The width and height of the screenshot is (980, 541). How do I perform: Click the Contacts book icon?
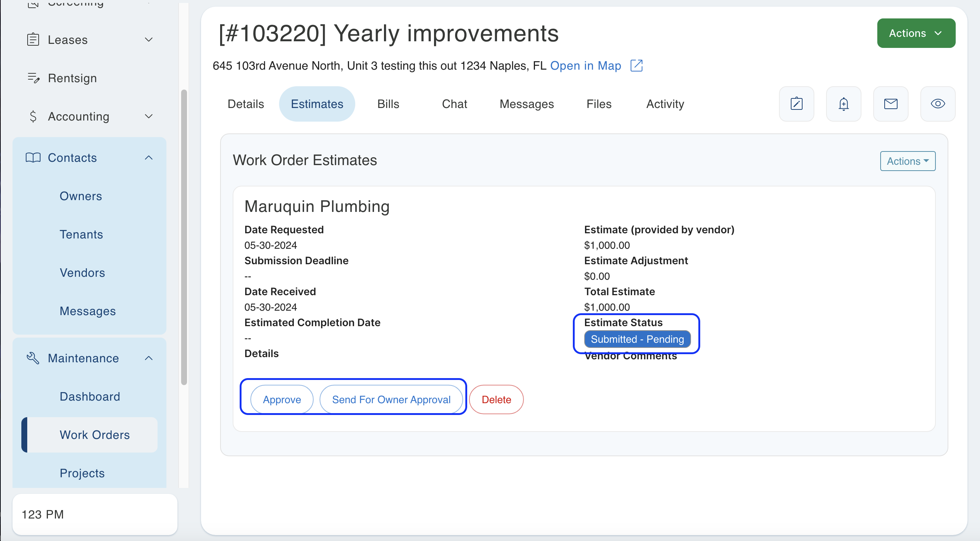coord(33,158)
